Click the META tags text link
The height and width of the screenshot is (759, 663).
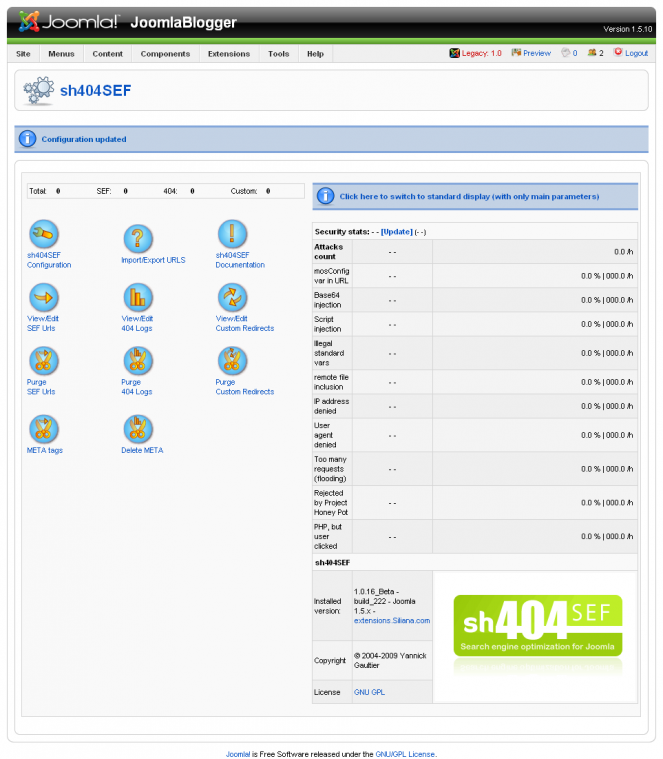tap(45, 450)
